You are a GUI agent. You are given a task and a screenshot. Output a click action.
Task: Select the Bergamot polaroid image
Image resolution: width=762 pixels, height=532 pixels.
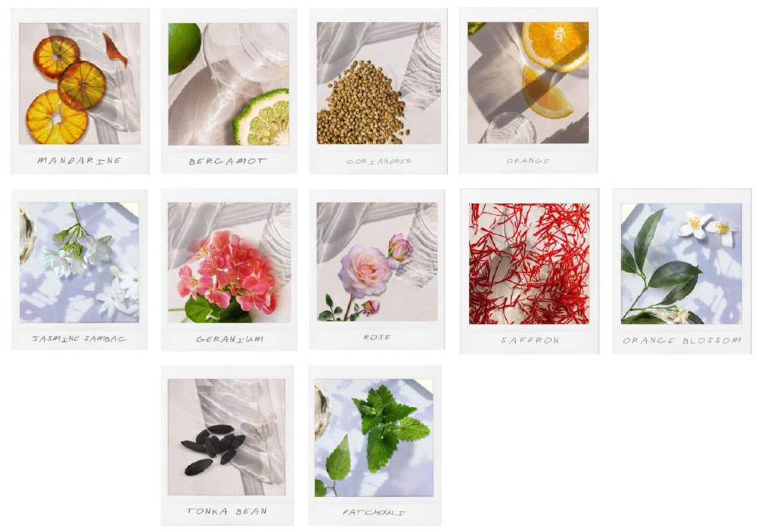(x=228, y=84)
